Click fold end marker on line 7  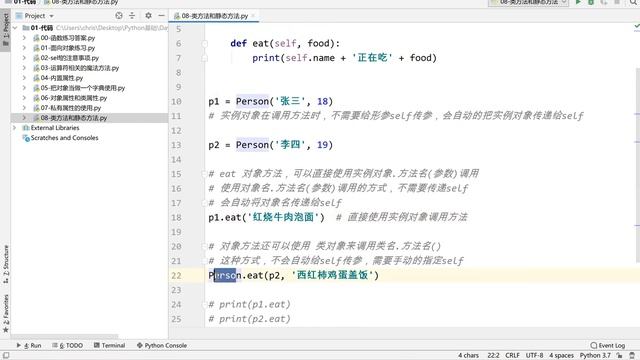coord(204,58)
